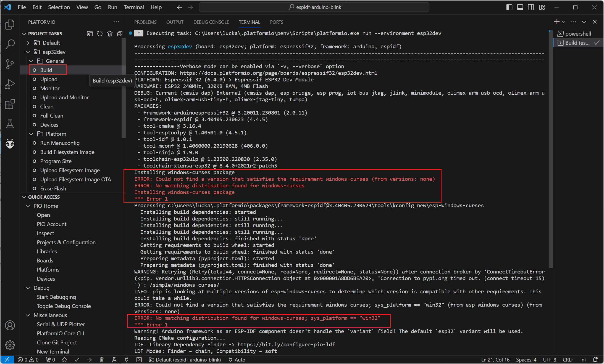604x364 pixels.
Task: Refresh project tasks with the reload icon
Action: tap(100, 33)
